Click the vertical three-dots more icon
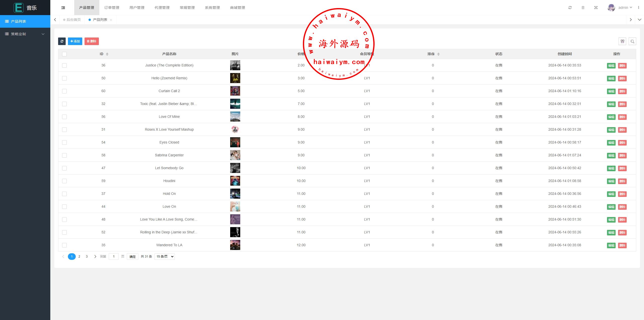Image resolution: width=644 pixels, height=320 pixels. coord(638,8)
